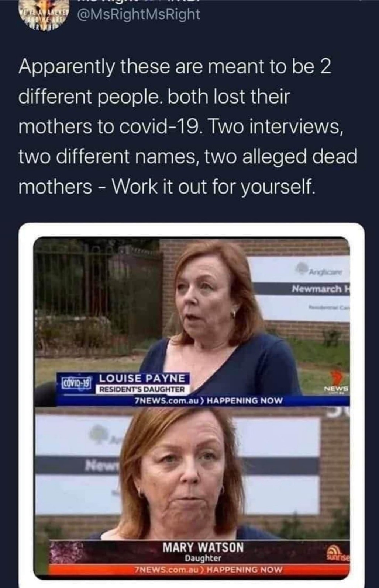This screenshot has width=379, height=588.
Task: Click the LOUISE PAYNE name caption
Action: click(142, 378)
